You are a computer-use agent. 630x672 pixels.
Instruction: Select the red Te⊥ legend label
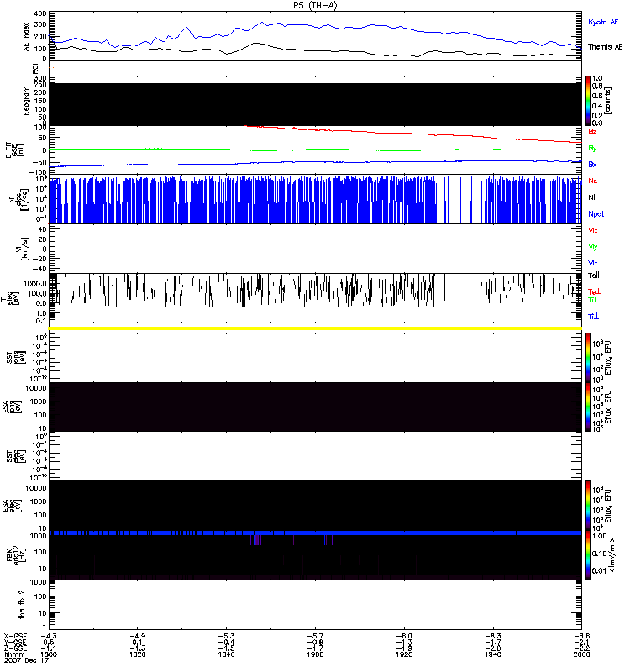click(594, 291)
